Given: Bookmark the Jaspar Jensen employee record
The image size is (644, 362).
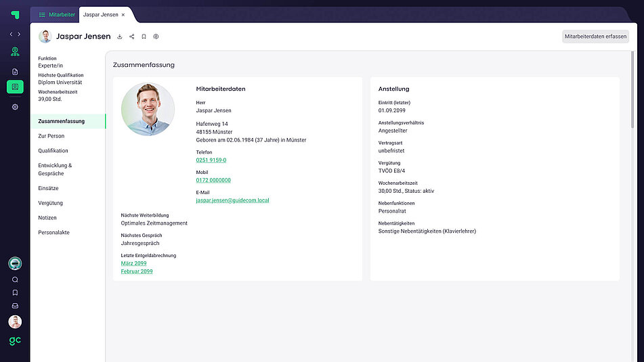Looking at the screenshot, I should click(x=144, y=37).
